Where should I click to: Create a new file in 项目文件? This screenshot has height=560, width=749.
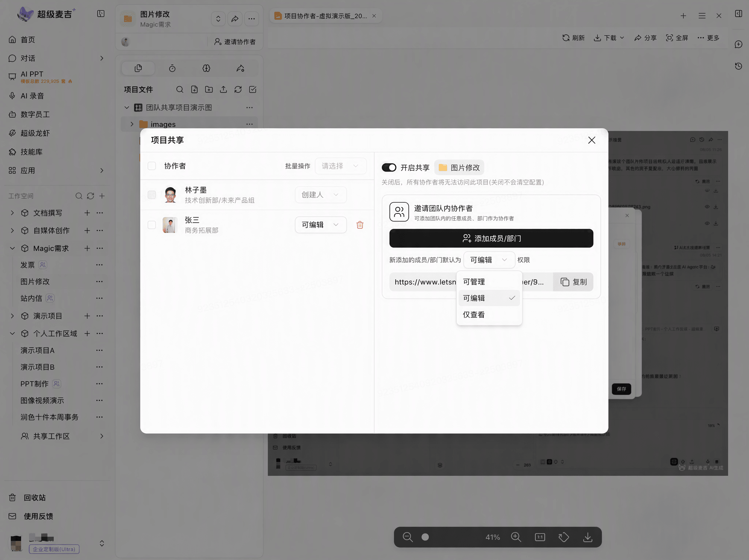194,89
